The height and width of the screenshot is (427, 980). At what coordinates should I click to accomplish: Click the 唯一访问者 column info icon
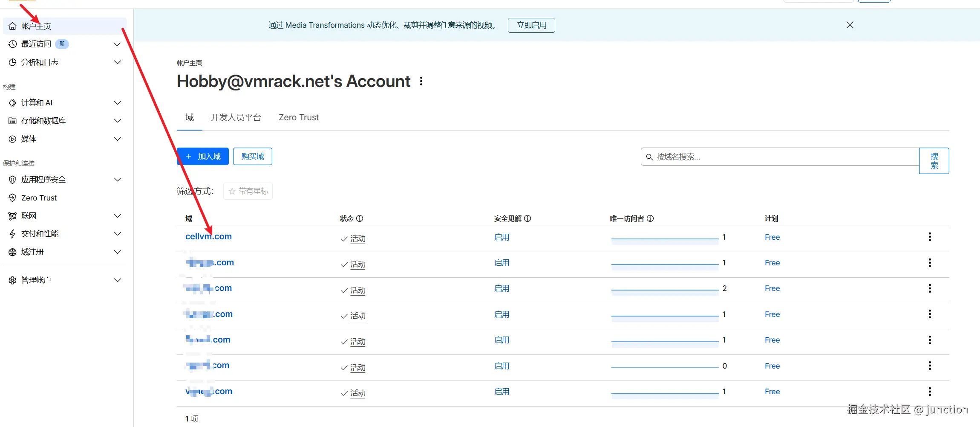coord(650,218)
